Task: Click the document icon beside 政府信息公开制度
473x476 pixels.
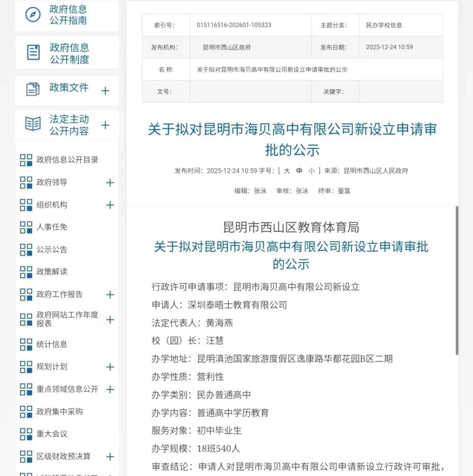Action: tap(33, 52)
